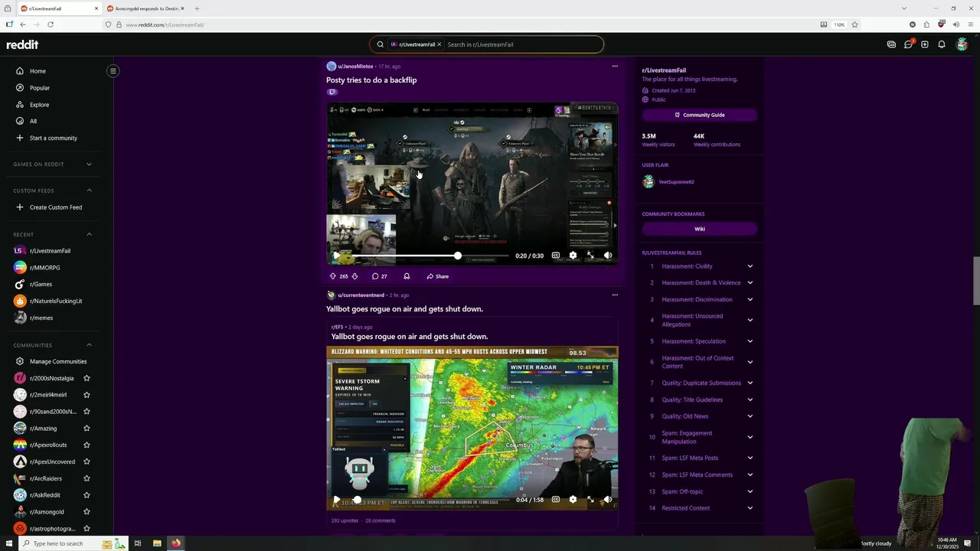This screenshot has width=980, height=551.
Task: Play the Posty backflip video
Action: pos(336,256)
